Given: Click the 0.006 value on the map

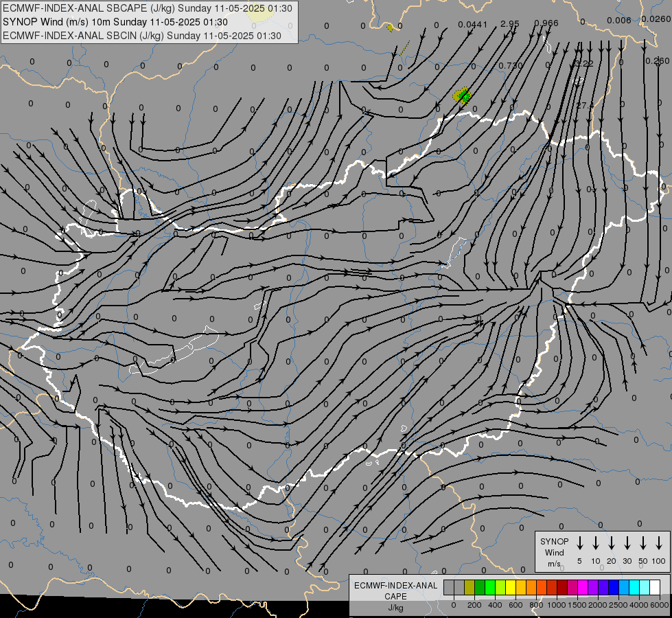Looking at the screenshot, I should pos(619,20).
